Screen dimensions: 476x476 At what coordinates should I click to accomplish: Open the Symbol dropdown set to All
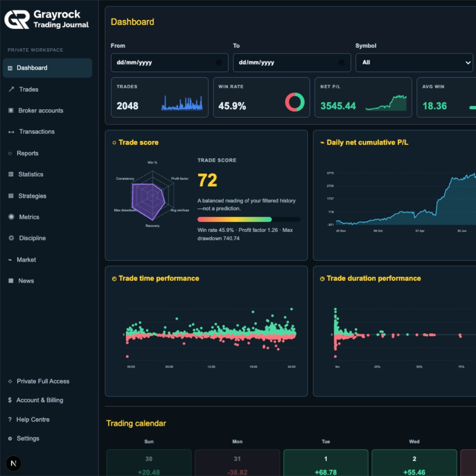[x=414, y=63]
